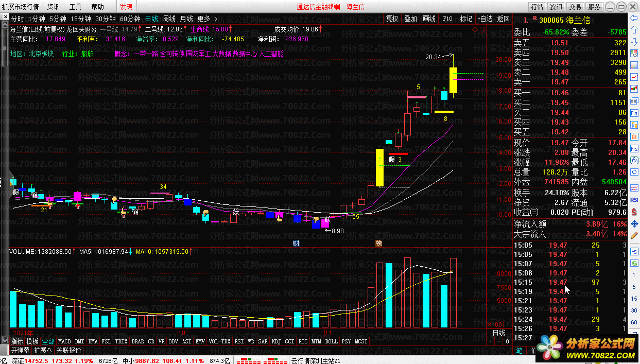Select the KDJ indicator tab
The image size is (640, 364).
[x=276, y=341]
